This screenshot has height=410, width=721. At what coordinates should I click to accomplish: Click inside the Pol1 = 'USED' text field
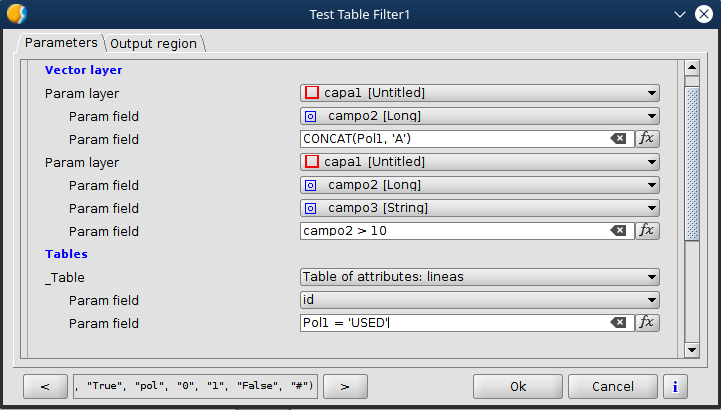point(450,323)
